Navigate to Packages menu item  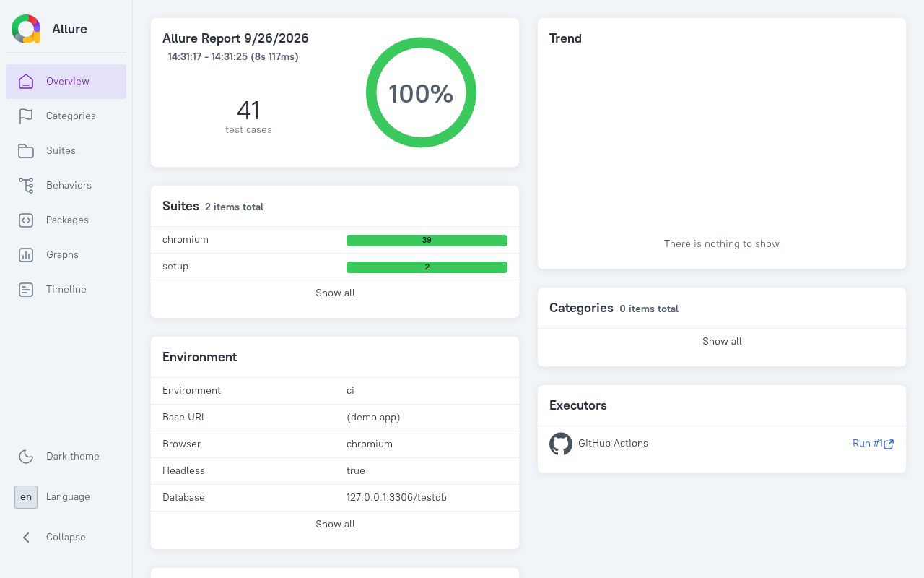click(x=66, y=220)
